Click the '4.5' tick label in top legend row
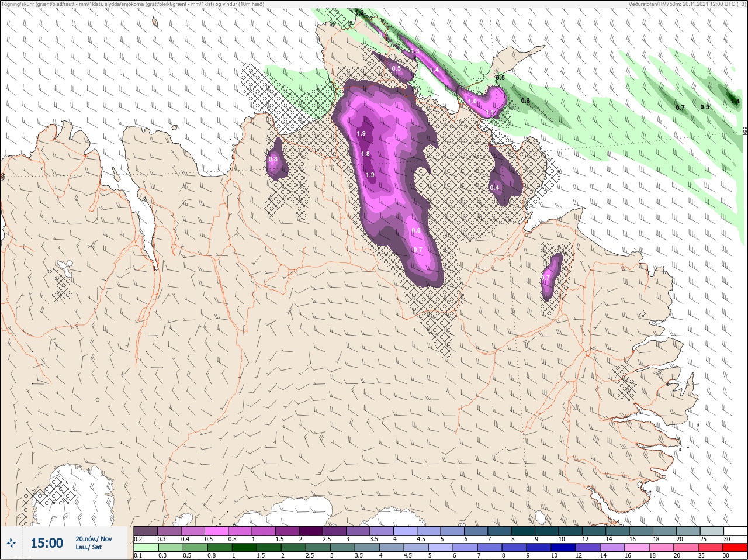The image size is (748, 560). 421,539
